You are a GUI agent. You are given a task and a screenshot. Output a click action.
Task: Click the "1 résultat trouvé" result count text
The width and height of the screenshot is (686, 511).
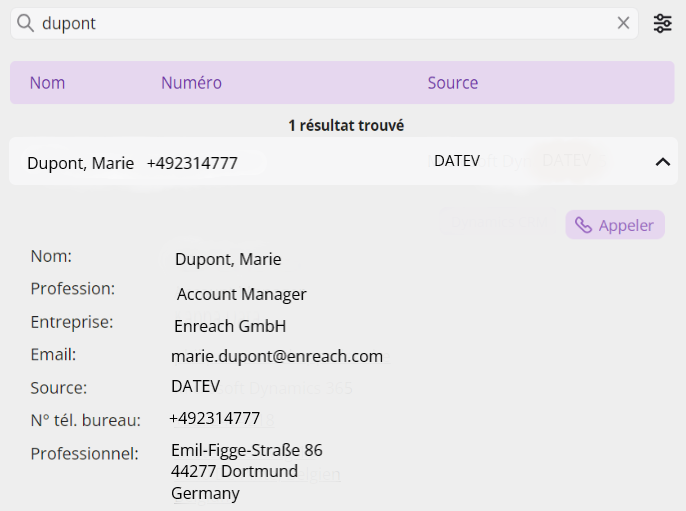coord(346,126)
